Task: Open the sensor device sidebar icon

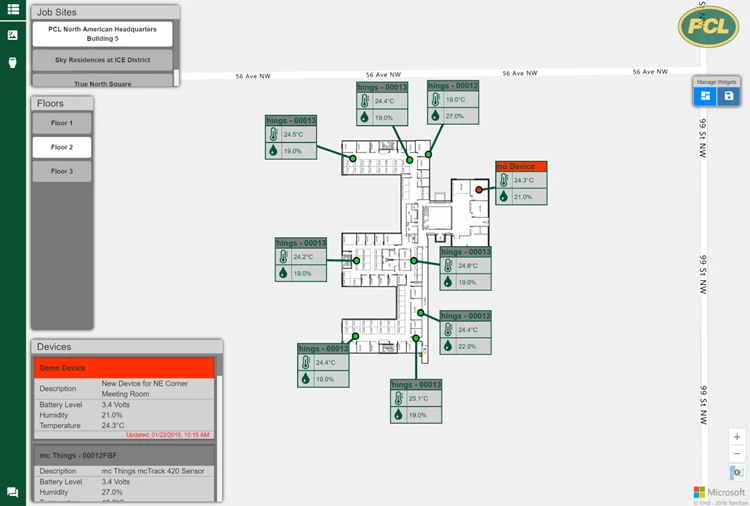Action: coord(13,62)
